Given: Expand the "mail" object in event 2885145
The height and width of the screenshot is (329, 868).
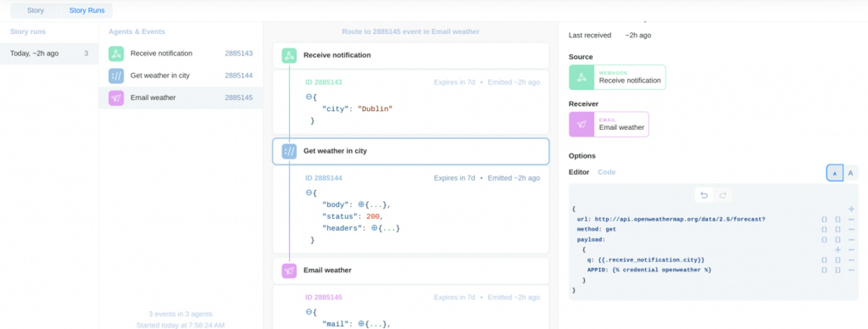Looking at the screenshot, I should pos(361,323).
